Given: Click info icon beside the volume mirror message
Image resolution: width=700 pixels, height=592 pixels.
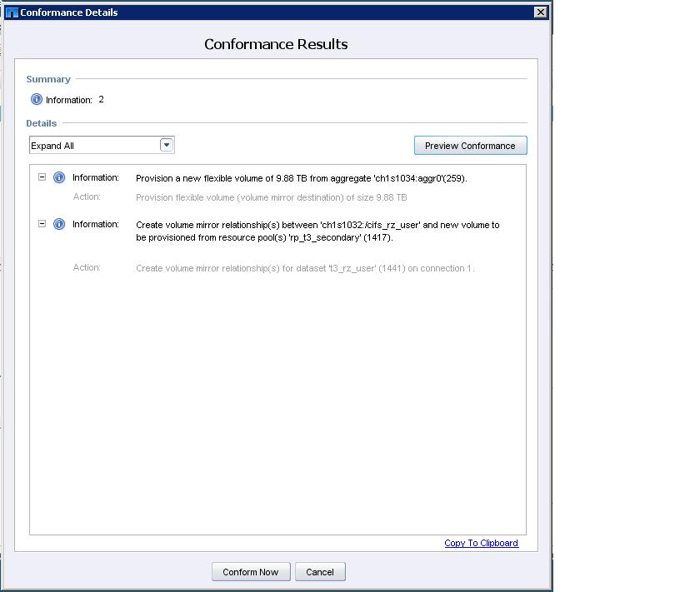Looking at the screenshot, I should click(x=59, y=225).
